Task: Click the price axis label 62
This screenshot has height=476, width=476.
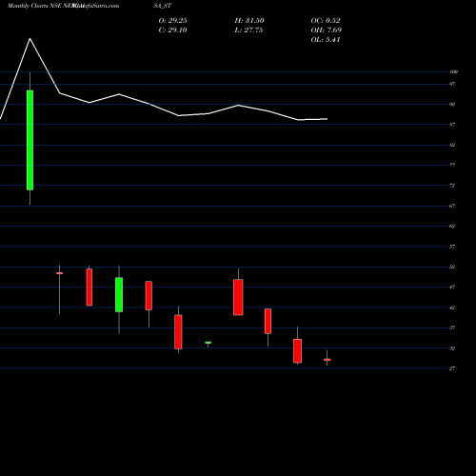Action: click(452, 227)
